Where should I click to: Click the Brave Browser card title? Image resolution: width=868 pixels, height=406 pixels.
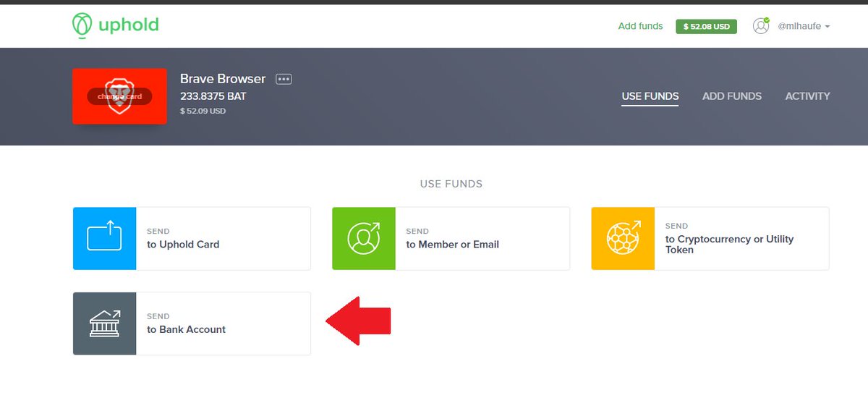[223, 79]
